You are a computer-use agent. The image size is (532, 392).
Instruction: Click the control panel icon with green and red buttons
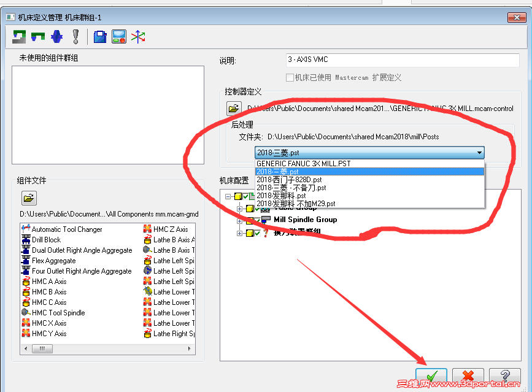click(119, 37)
